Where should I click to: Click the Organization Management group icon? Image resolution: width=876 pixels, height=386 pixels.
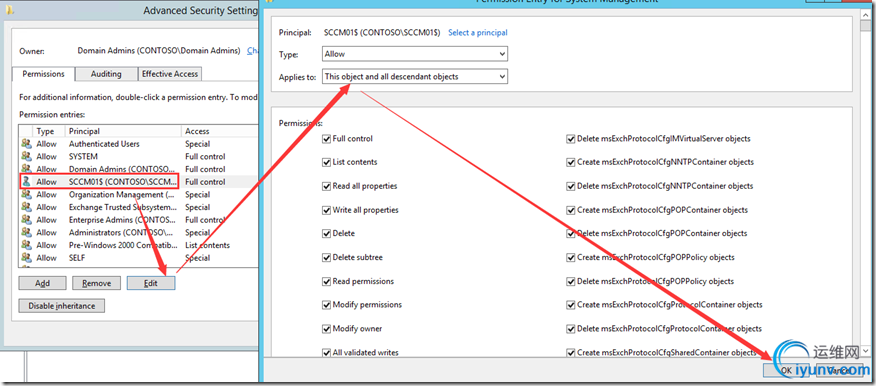pyautogui.click(x=26, y=194)
